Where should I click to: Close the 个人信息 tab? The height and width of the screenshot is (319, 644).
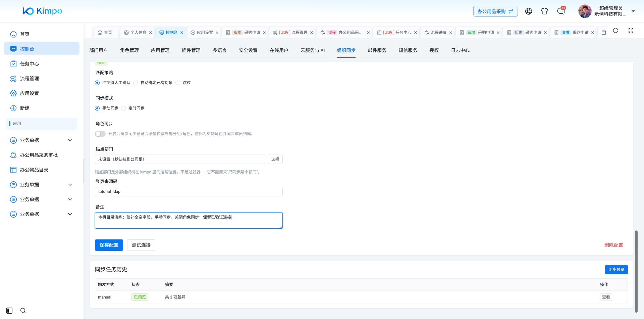pos(151,33)
